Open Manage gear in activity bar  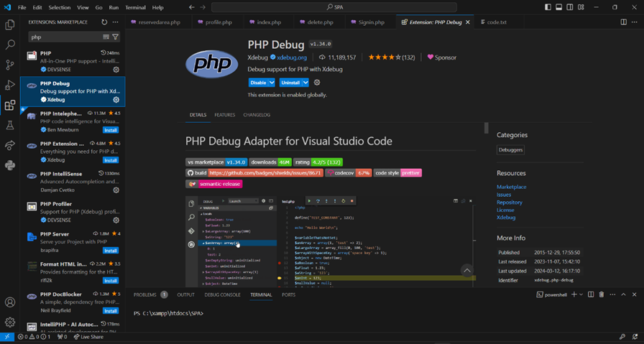tap(10, 322)
